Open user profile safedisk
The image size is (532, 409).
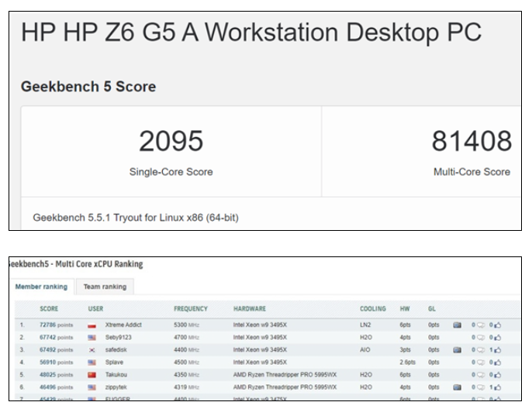pos(116,350)
